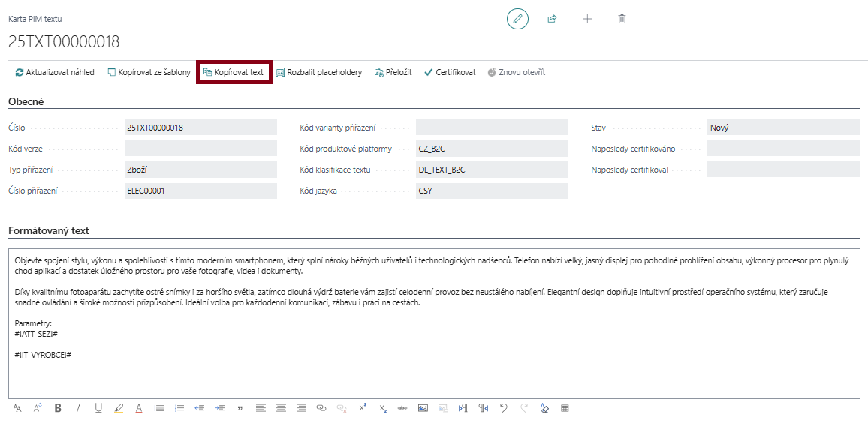Toggle bold formatting
868x442 pixels.
point(58,408)
